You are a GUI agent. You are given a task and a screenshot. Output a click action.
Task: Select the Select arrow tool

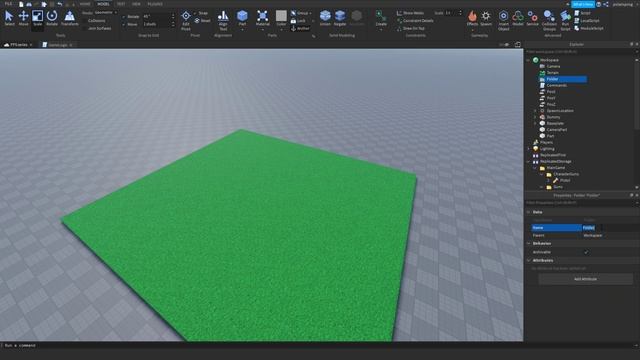(9, 18)
